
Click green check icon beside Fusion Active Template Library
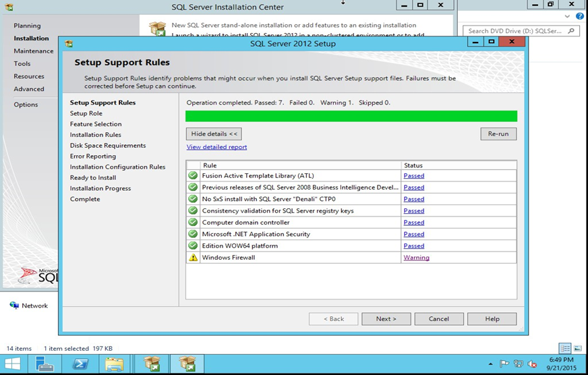point(194,176)
